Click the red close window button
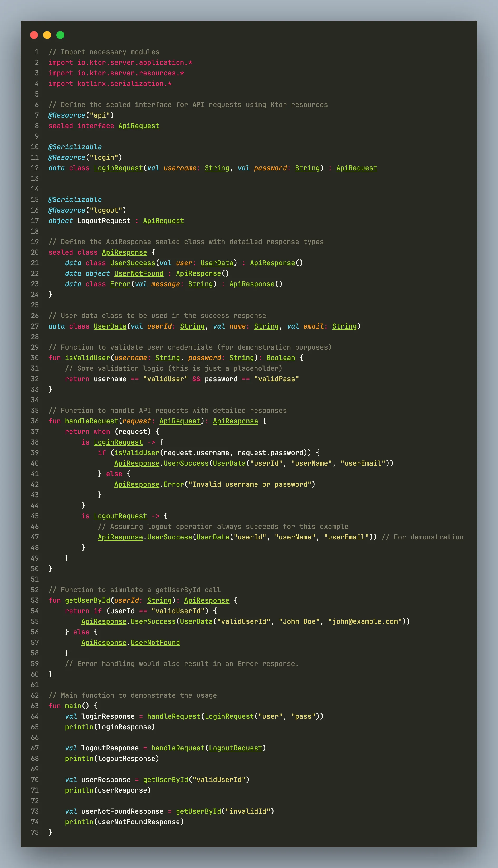 click(x=34, y=35)
